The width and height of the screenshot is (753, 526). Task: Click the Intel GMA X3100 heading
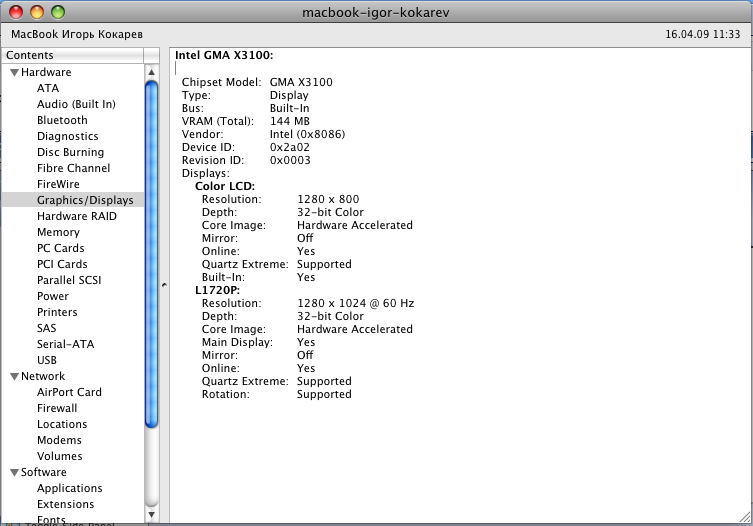(224, 55)
